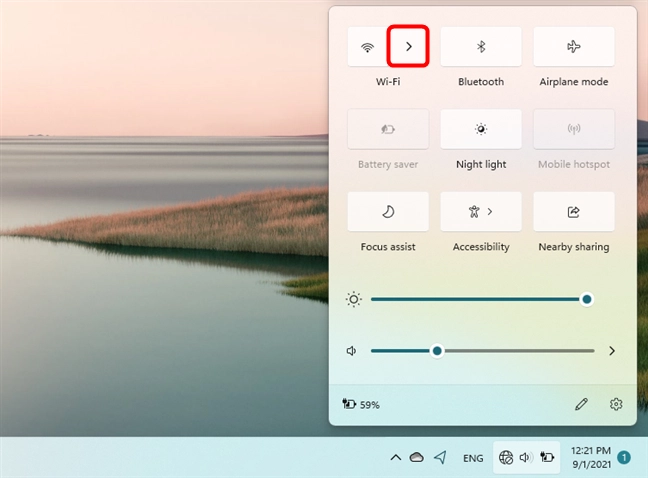Open OneDrive cloud tray icon
The image size is (648, 478).
pyautogui.click(x=417, y=457)
